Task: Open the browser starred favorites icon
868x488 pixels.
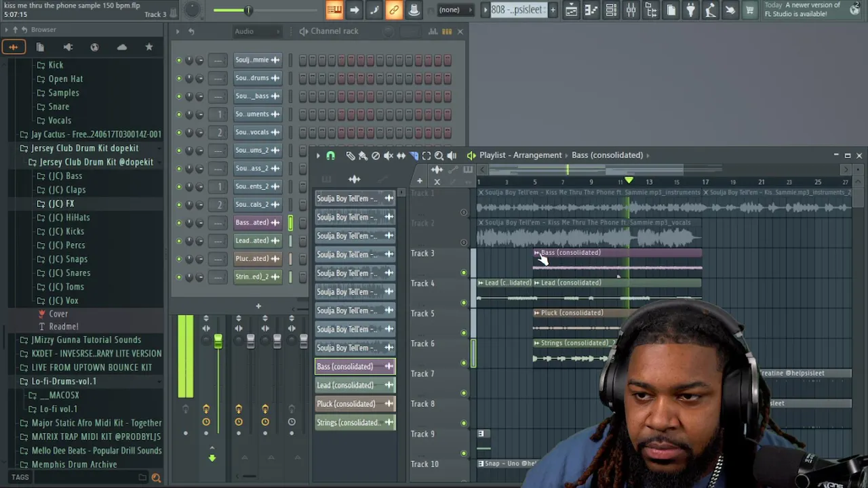Action: pos(149,47)
